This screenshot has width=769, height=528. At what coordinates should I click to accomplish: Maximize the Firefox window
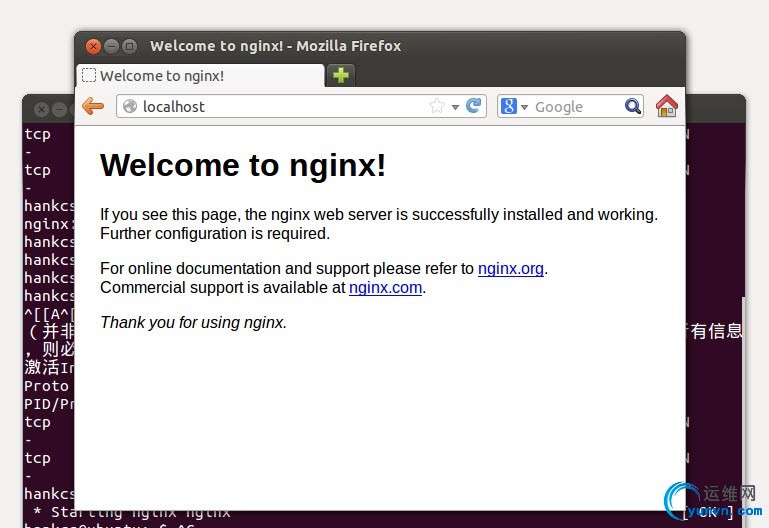pyautogui.click(x=129, y=46)
